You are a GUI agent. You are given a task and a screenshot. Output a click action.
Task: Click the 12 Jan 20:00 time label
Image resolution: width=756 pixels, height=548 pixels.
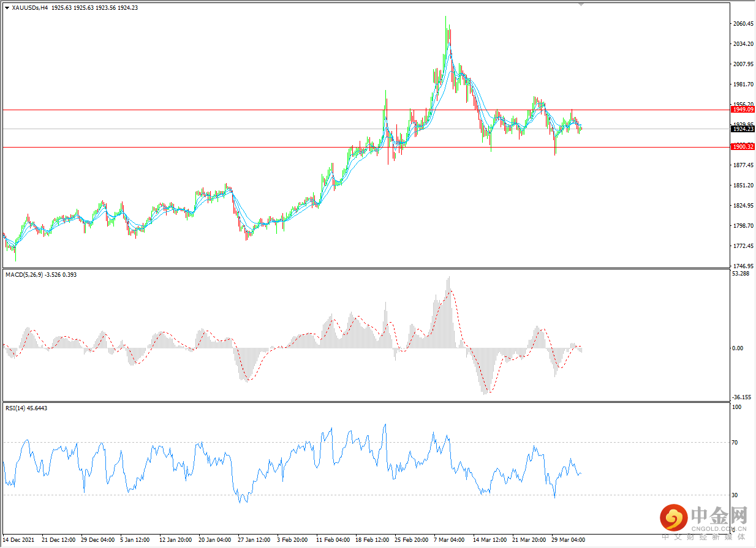pyautogui.click(x=176, y=540)
